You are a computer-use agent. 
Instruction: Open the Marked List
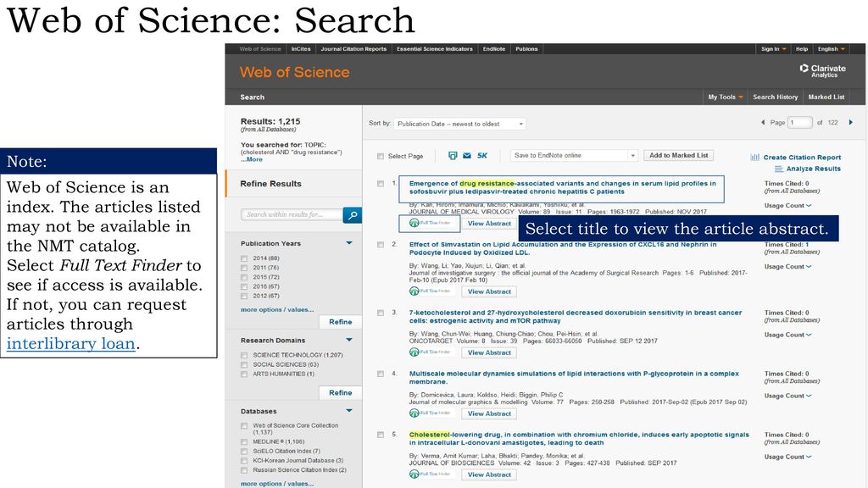[826, 97]
